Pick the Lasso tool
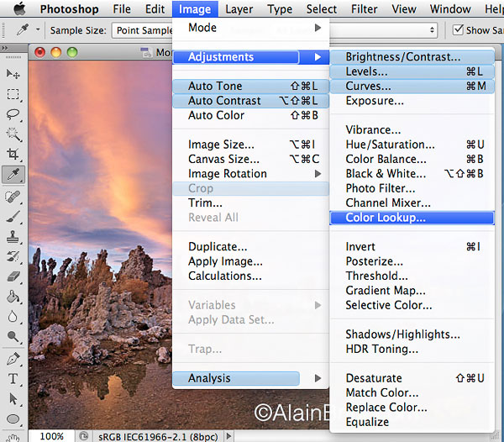The height and width of the screenshot is (442, 504). coord(13,114)
